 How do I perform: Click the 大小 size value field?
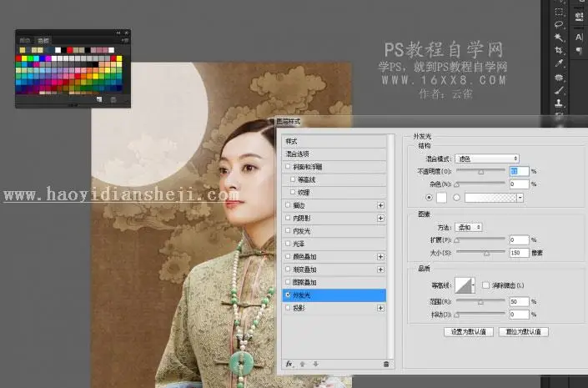[519, 253]
